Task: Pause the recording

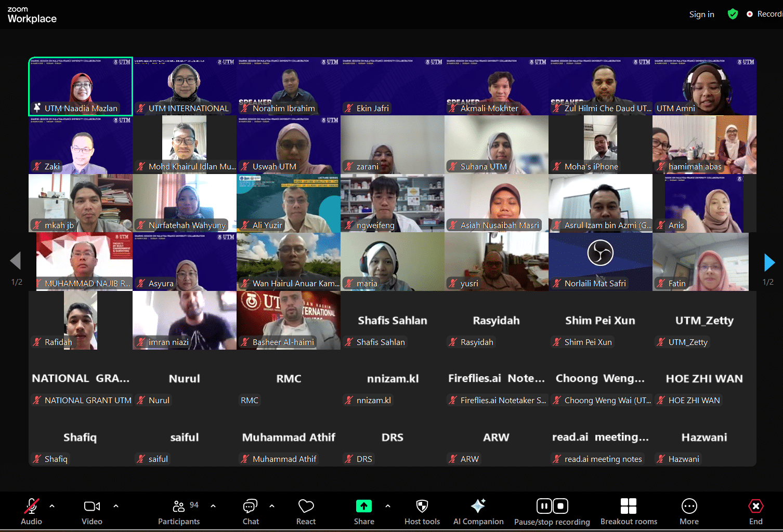Action: pos(544,506)
